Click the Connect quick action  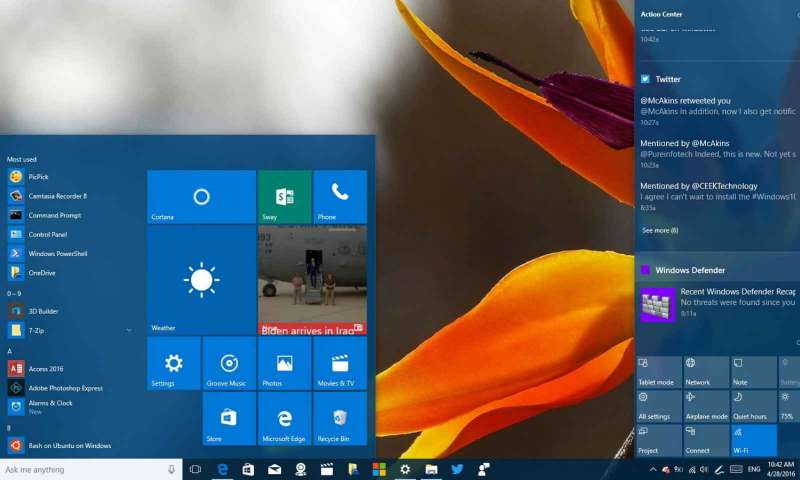click(706, 440)
